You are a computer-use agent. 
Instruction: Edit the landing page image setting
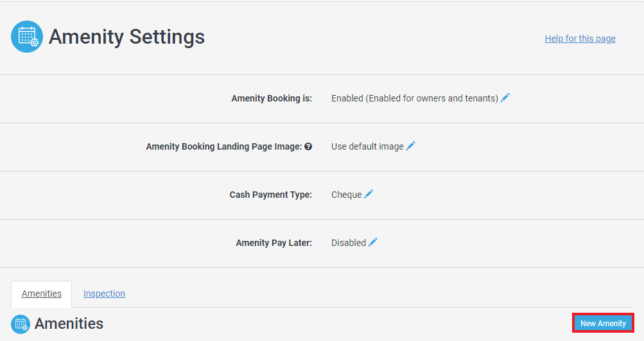[x=411, y=146]
